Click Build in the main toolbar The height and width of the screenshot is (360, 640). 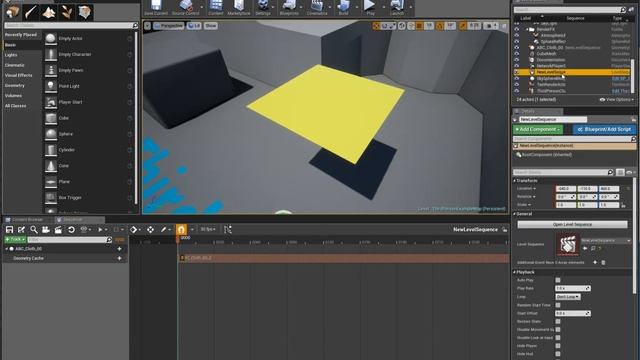pos(343,8)
